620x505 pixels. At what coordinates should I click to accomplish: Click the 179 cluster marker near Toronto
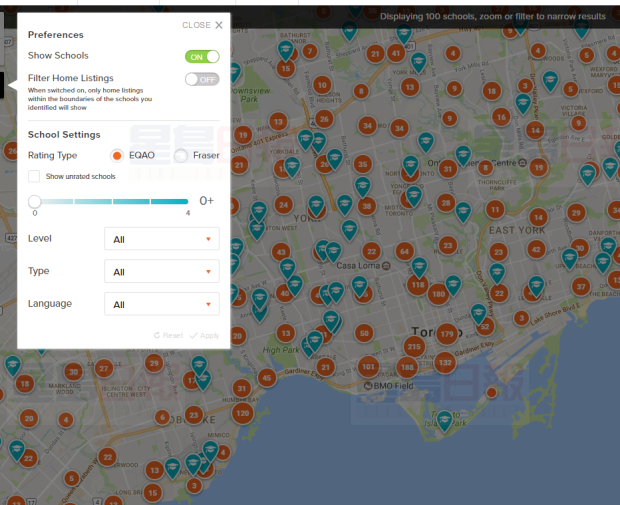pyautogui.click(x=447, y=333)
